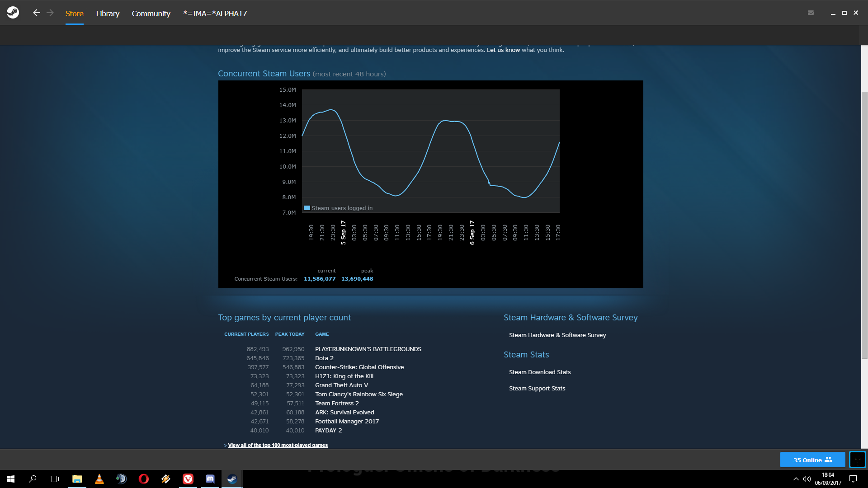868x488 pixels.
Task: Open Steam Hardware & Software Survey link
Action: click(557, 335)
